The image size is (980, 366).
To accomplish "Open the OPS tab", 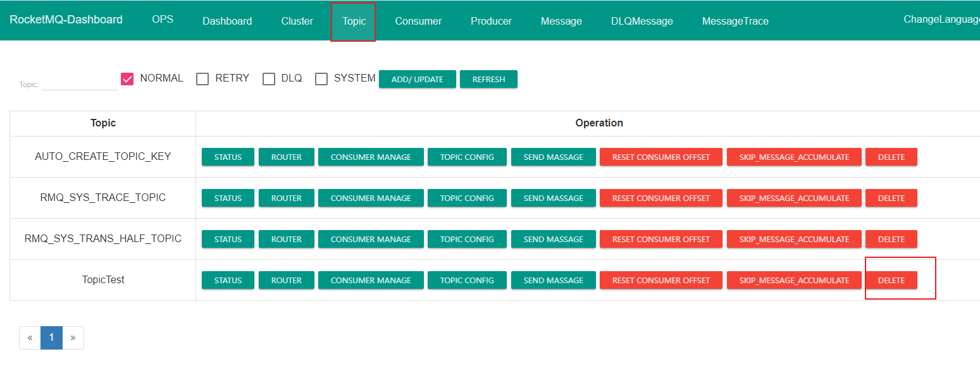I will pyautogui.click(x=163, y=19).
